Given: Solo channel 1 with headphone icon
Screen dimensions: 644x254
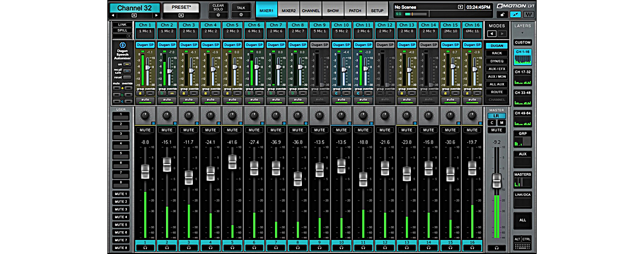Looking at the screenshot, I should [145, 248].
